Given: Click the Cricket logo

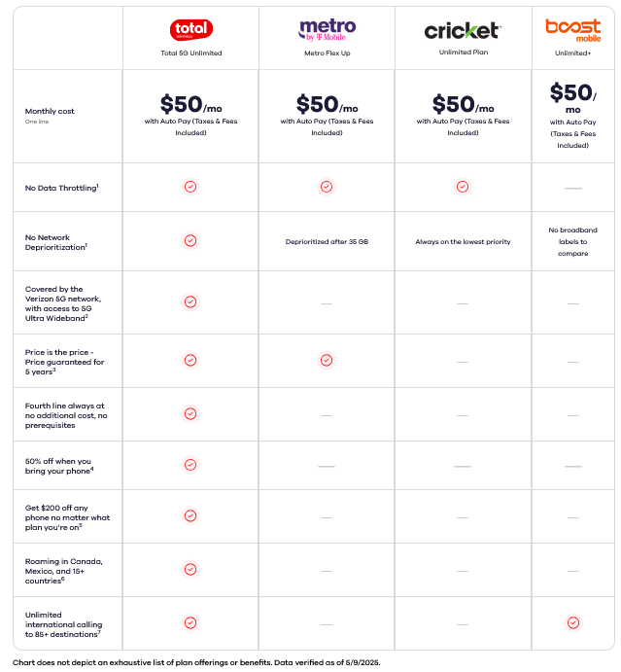Looking at the screenshot, I should click(x=463, y=30).
